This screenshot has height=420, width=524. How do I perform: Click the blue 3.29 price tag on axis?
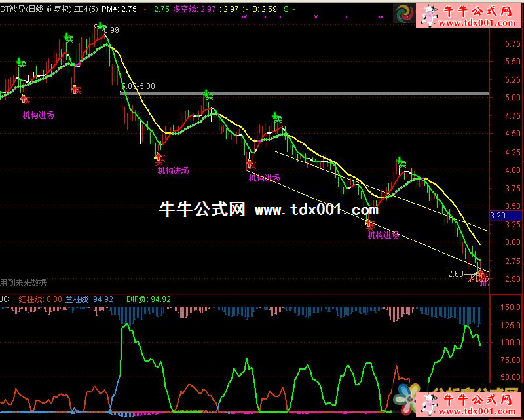click(498, 215)
